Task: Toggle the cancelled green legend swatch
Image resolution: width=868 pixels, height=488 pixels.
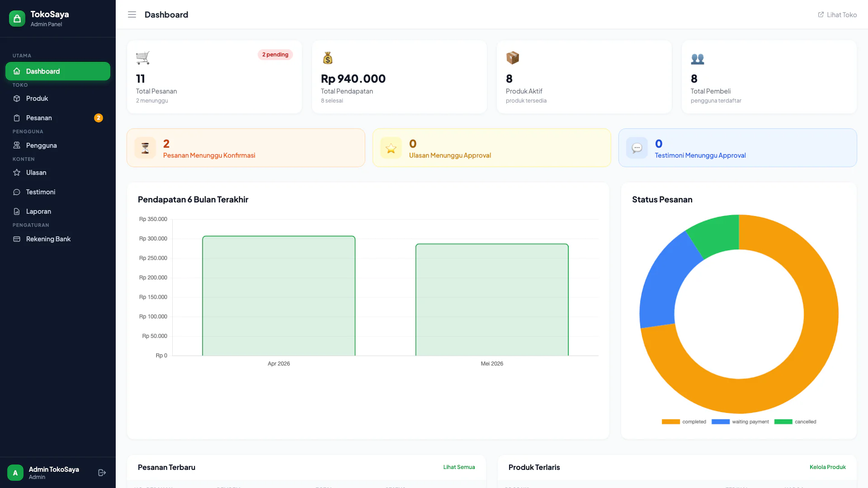Action: pyautogui.click(x=783, y=422)
